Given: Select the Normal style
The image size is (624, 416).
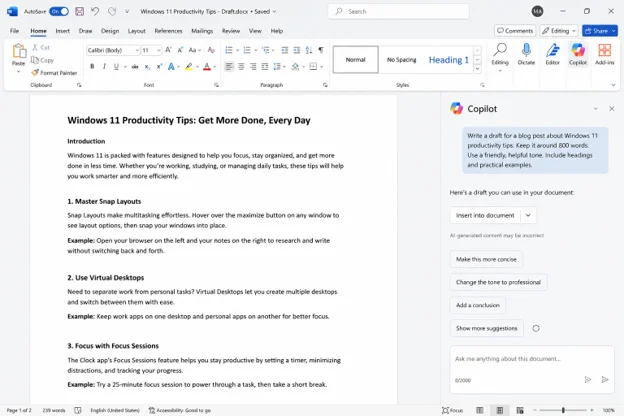Looking at the screenshot, I should click(355, 60).
